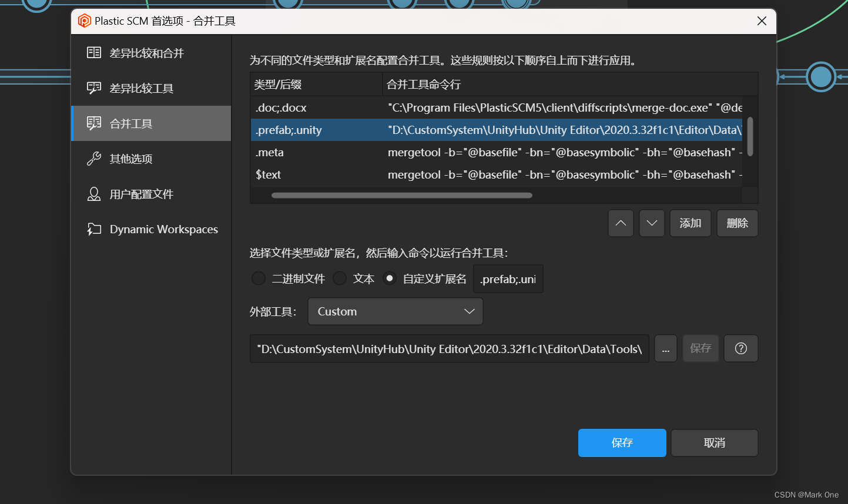Click the 类型/后缀 column header

316,85
